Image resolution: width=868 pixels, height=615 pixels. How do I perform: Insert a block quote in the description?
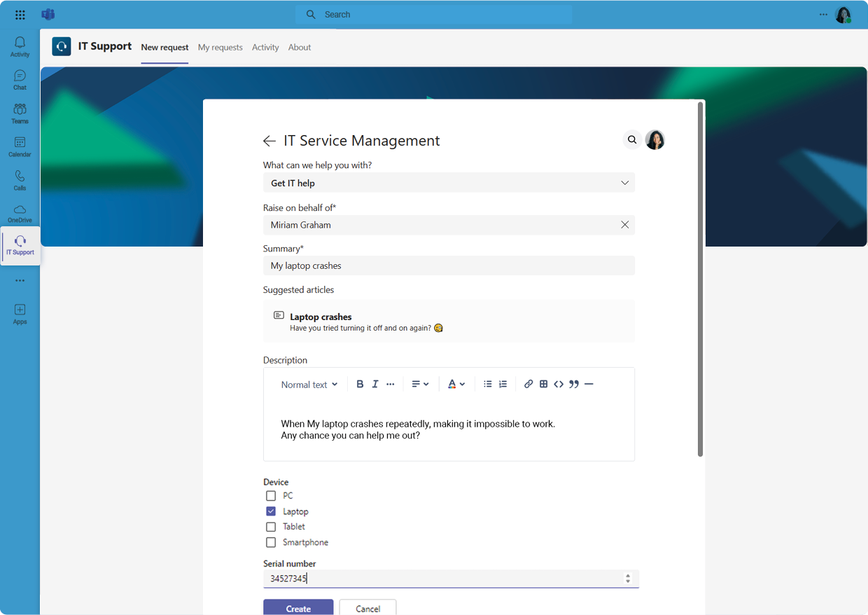(x=574, y=384)
